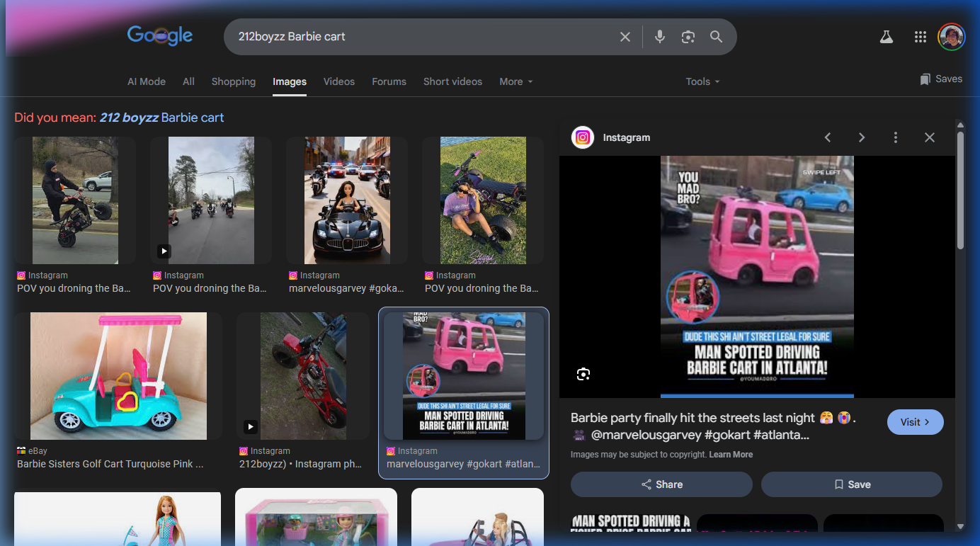Click 'marvelousgarvey #gokart #atlan...' result title

click(x=463, y=464)
